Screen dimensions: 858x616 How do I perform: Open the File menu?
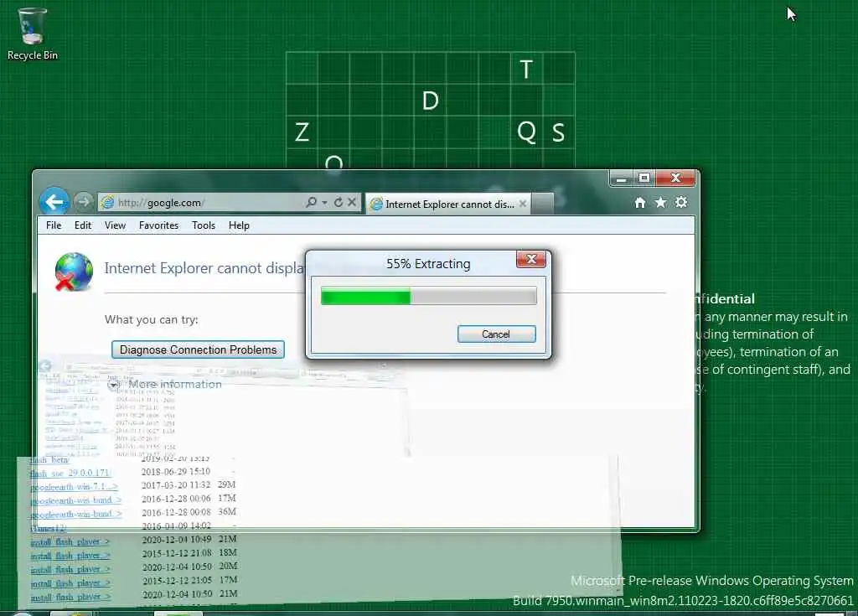tap(54, 225)
